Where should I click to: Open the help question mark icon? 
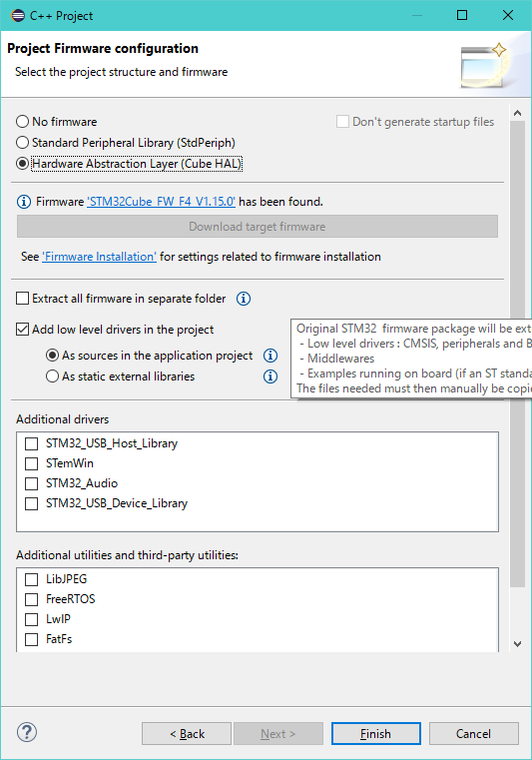pyautogui.click(x=27, y=732)
